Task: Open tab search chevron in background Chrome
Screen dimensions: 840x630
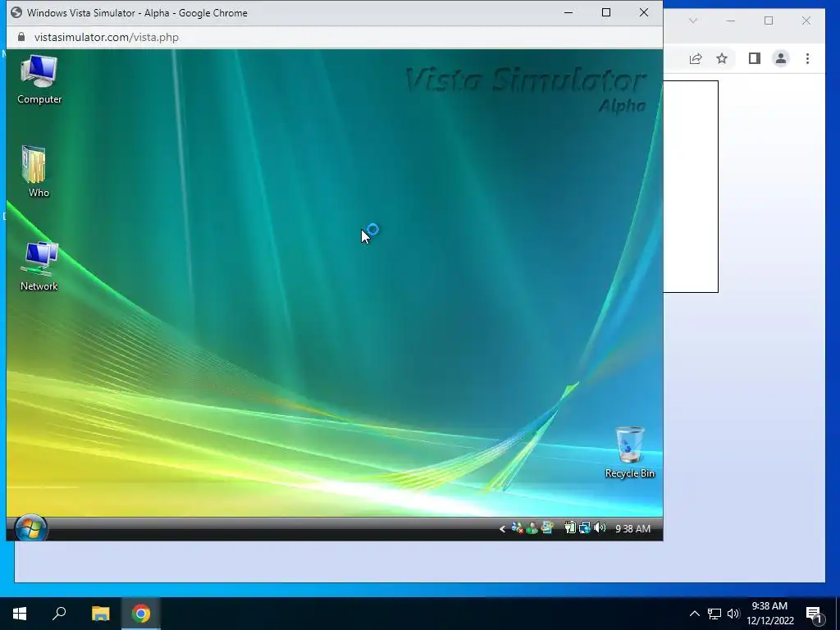Action: tap(692, 21)
